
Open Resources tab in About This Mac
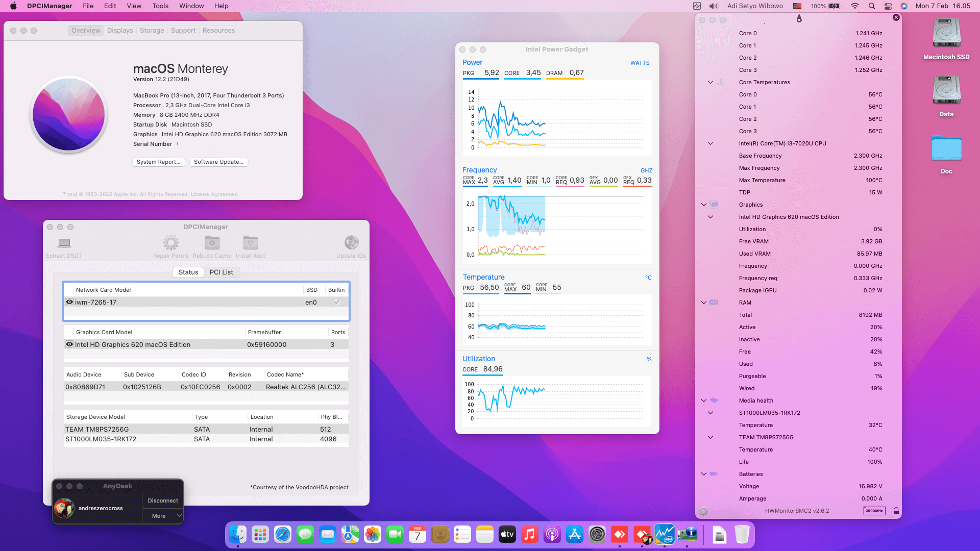(218, 31)
